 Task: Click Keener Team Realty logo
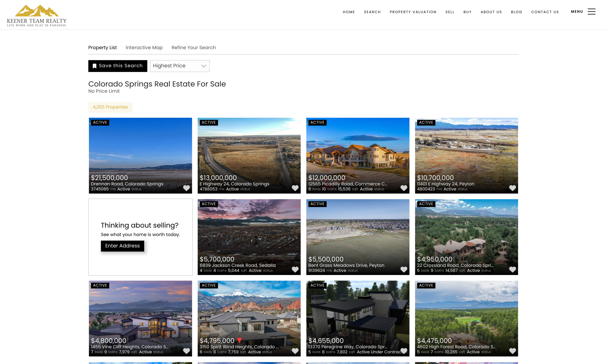(37, 15)
